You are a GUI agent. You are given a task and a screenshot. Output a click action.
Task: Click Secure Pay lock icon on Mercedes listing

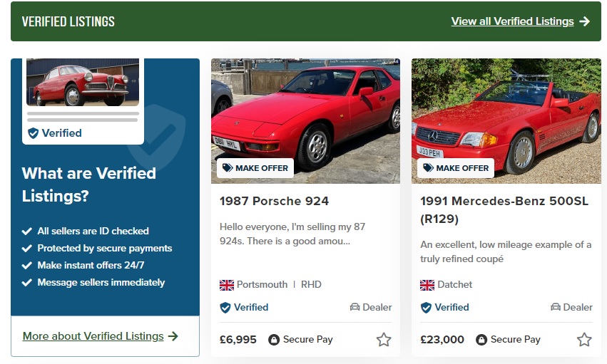(x=481, y=340)
